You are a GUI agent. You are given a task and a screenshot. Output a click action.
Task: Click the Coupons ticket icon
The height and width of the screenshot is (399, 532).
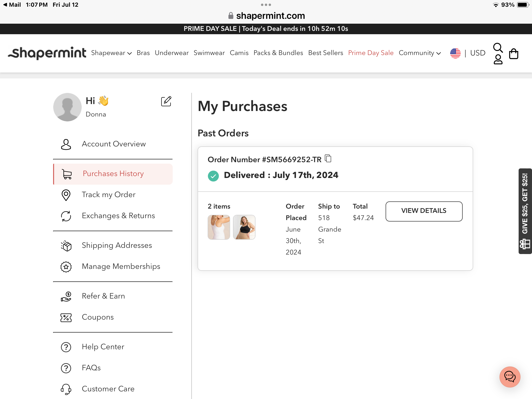coord(66,317)
